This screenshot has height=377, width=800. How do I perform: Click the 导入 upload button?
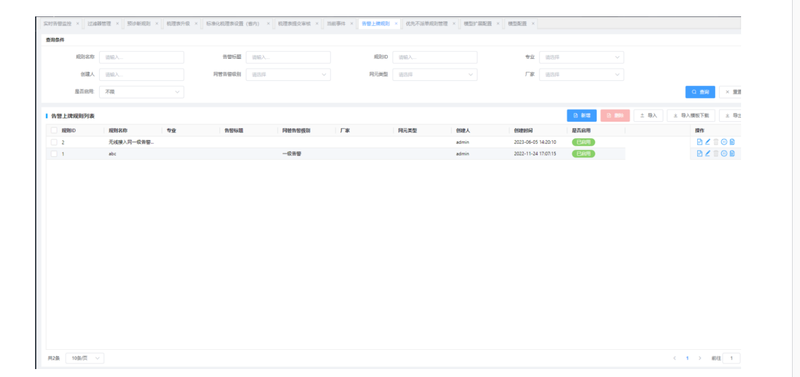click(x=648, y=116)
